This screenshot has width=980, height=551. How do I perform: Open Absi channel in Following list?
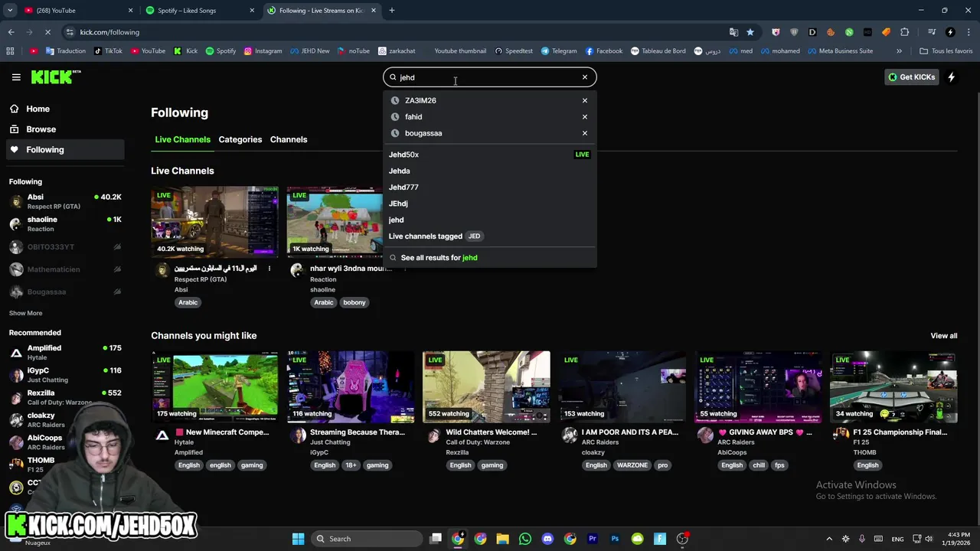tap(65, 201)
